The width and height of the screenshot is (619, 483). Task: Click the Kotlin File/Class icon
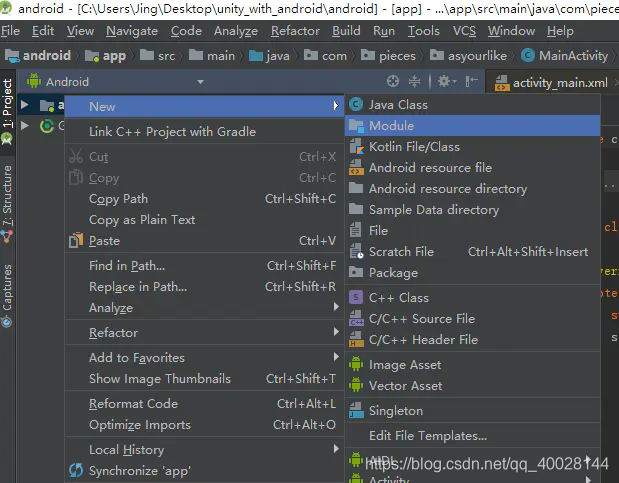pos(356,147)
